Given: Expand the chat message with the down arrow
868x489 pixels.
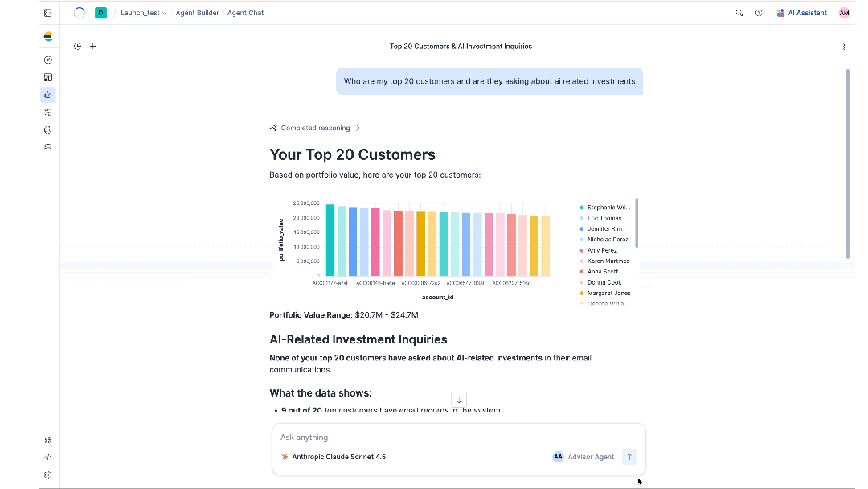Looking at the screenshot, I should pos(458,399).
